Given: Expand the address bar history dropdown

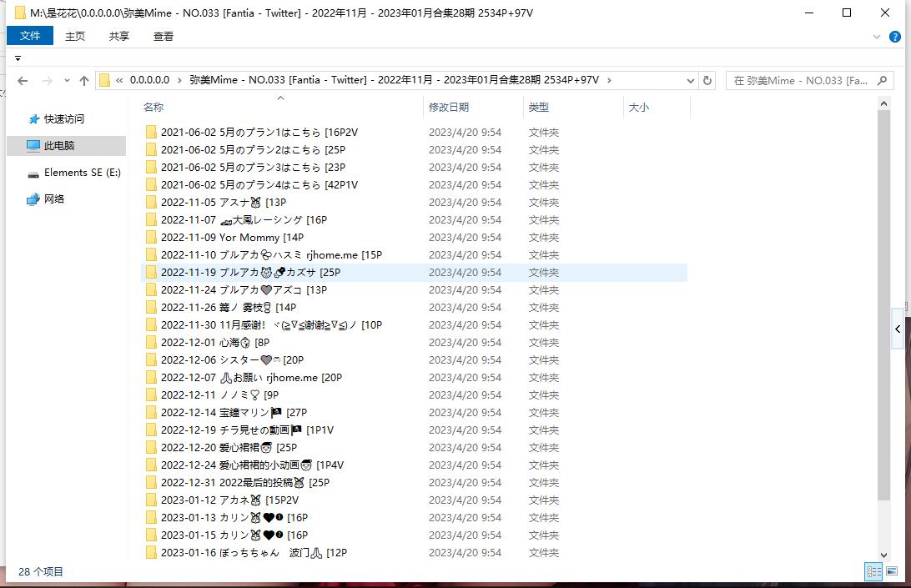Looking at the screenshot, I should tap(690, 80).
